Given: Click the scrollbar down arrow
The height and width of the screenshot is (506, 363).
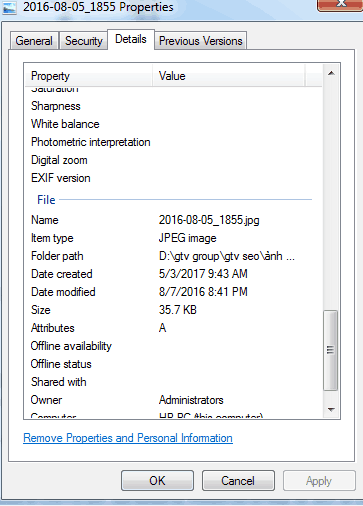Looking at the screenshot, I should pyautogui.click(x=331, y=409).
